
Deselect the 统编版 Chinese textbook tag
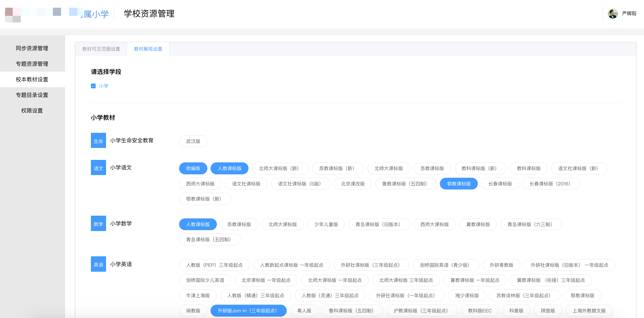193,168
